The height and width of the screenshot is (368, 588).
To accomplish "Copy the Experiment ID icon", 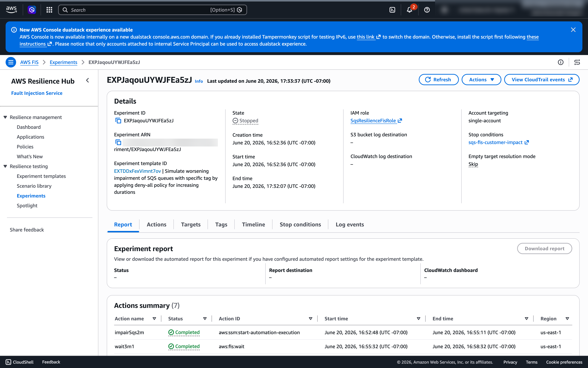I will [x=118, y=121].
